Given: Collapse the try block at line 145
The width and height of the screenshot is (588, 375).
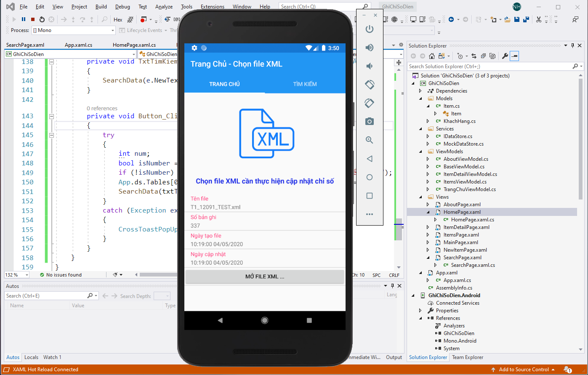Looking at the screenshot, I should [x=52, y=135].
